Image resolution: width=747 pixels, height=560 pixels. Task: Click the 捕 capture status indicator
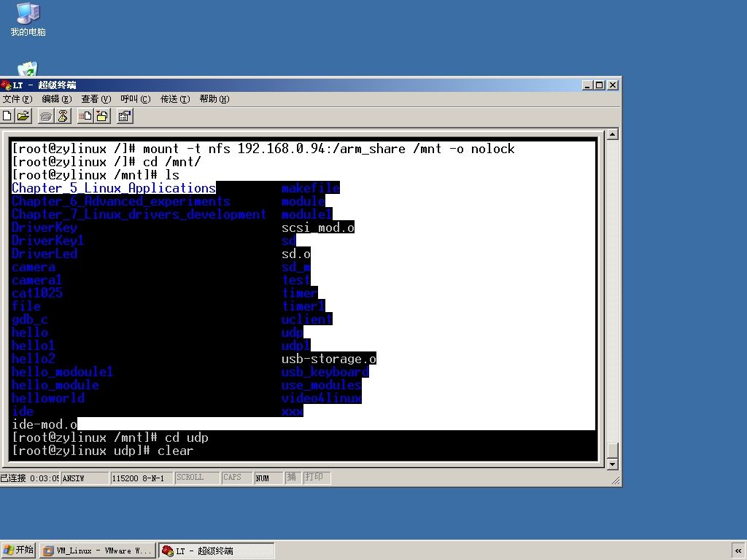[292, 478]
